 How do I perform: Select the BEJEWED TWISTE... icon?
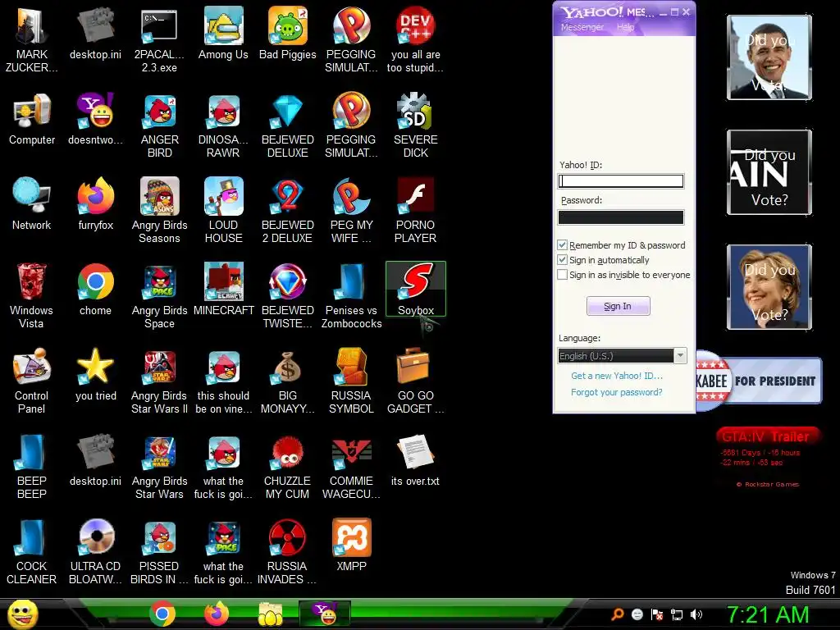point(288,295)
